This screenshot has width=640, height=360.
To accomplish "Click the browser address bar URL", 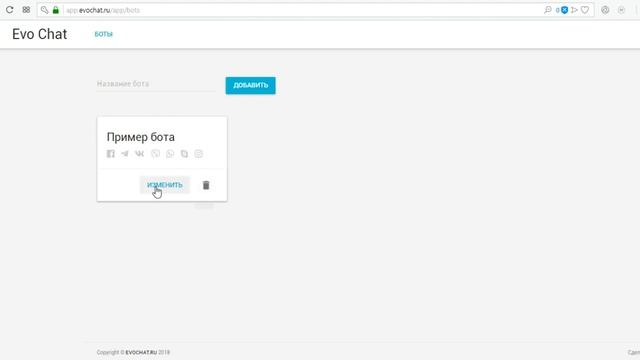I will [103, 10].
